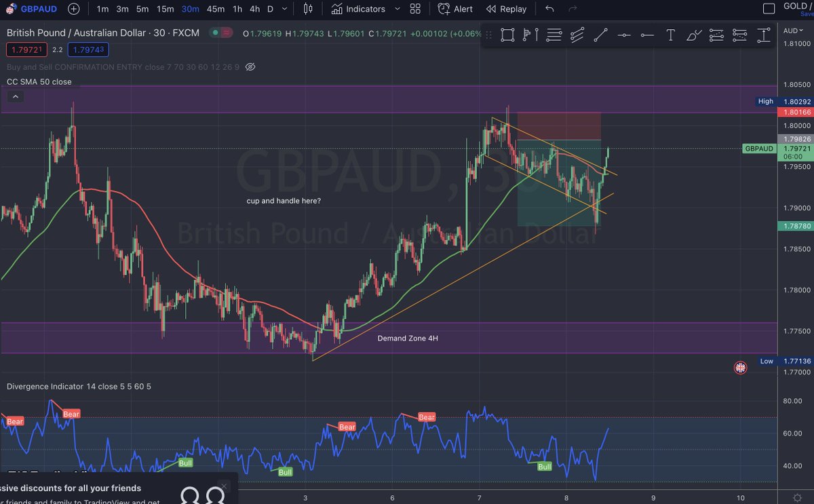Screen dimensions: 814x504
Task: Switch to the daily D timeframe
Action: click(x=271, y=9)
